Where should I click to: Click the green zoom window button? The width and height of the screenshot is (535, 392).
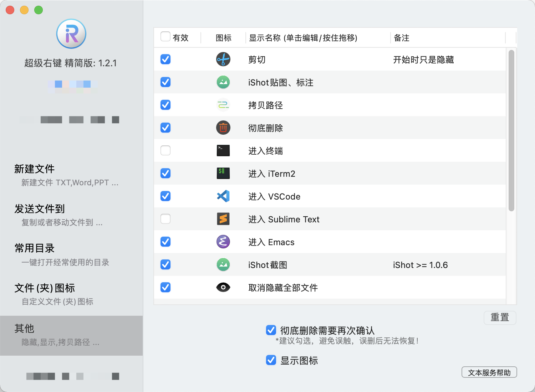(39, 10)
